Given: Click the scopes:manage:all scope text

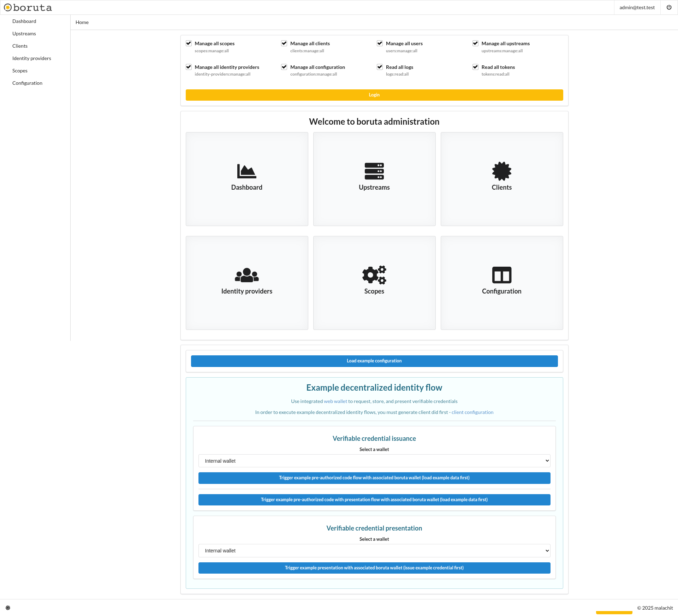Looking at the screenshot, I should tap(212, 51).
